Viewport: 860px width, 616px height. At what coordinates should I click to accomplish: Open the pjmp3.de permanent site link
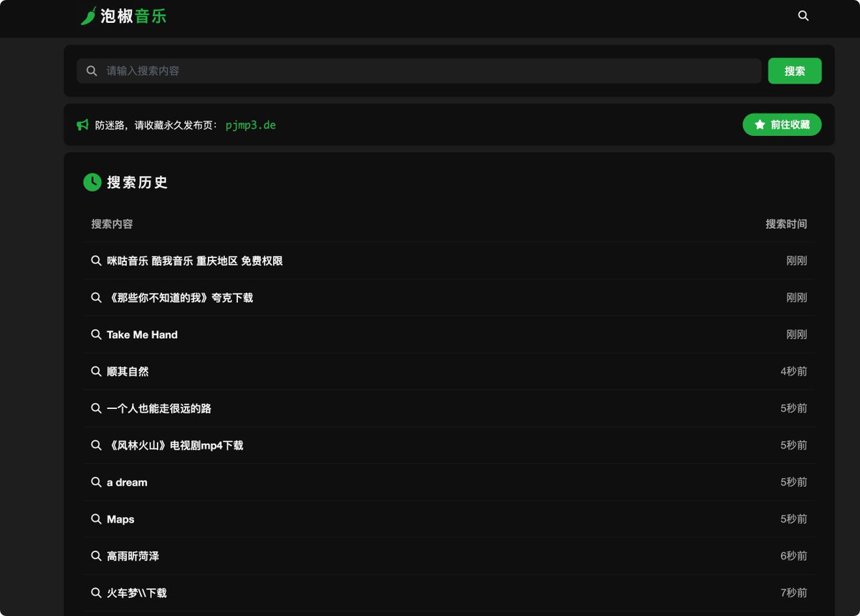click(x=249, y=125)
